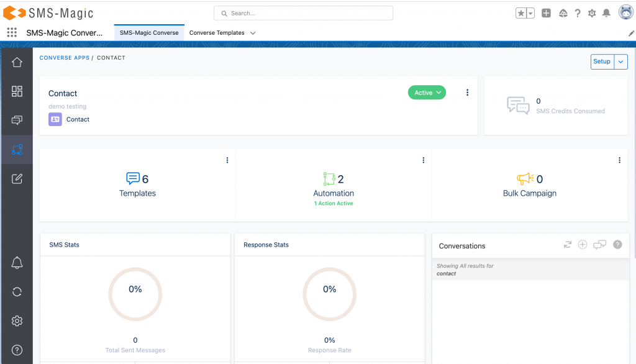The width and height of the screenshot is (636, 364).
Task: Open the notifications bell in top header
Action: coord(606,14)
